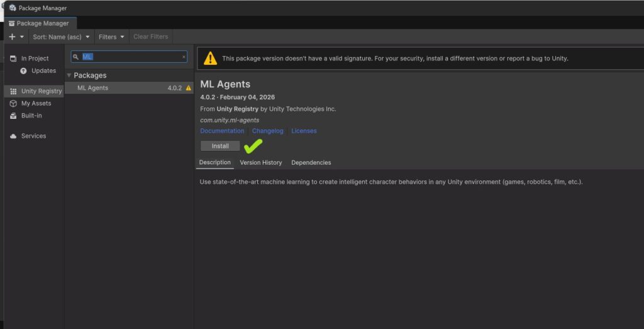The image size is (644, 329).
Task: Click the warning icon beside 4.0.2 in list
Action: click(189, 88)
